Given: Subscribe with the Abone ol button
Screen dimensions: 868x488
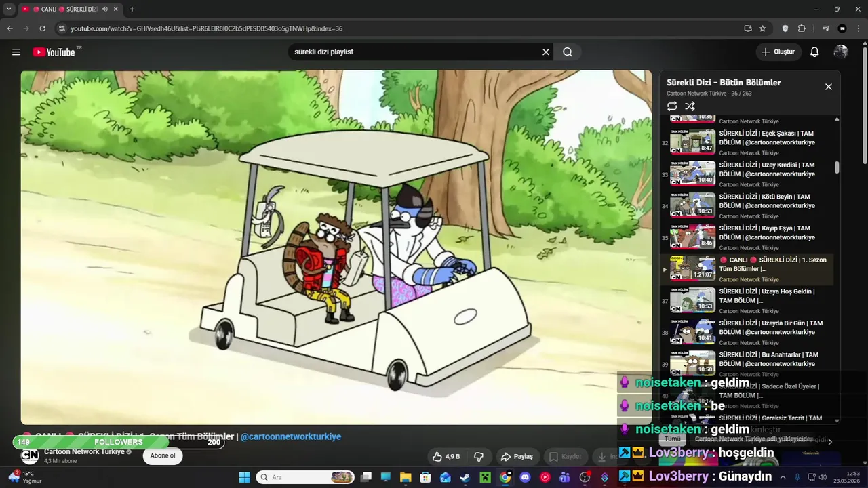Looking at the screenshot, I should tap(163, 456).
